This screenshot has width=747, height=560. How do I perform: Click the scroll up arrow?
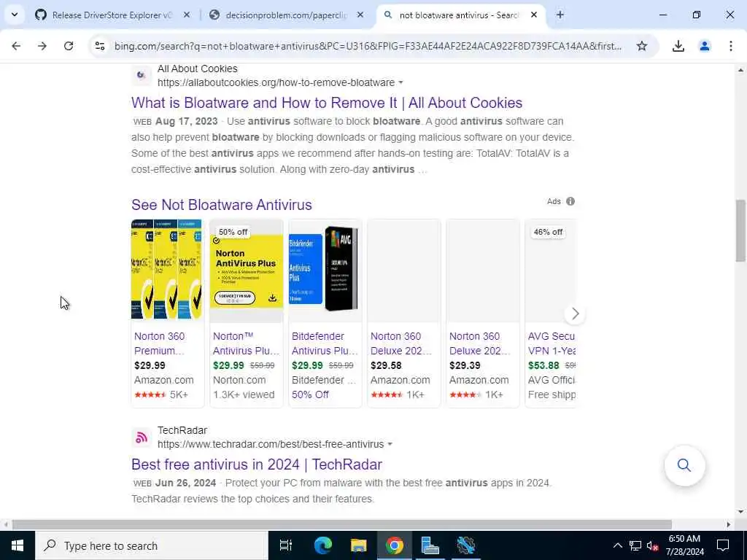pos(740,70)
